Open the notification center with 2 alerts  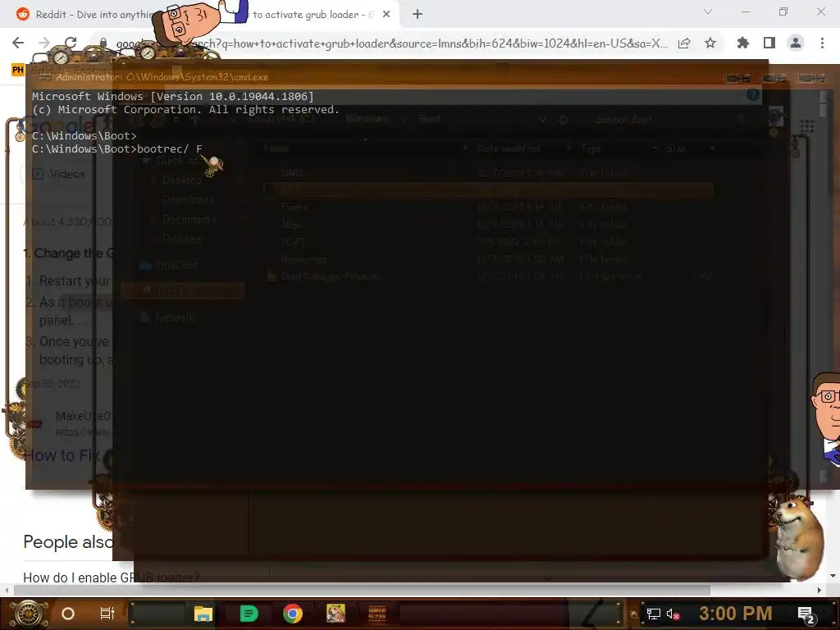tap(806, 614)
